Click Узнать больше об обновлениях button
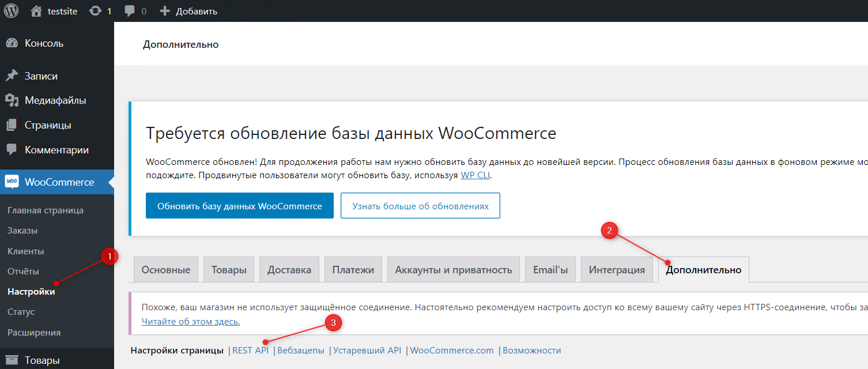Viewport: 868px width, 369px height. click(x=420, y=206)
